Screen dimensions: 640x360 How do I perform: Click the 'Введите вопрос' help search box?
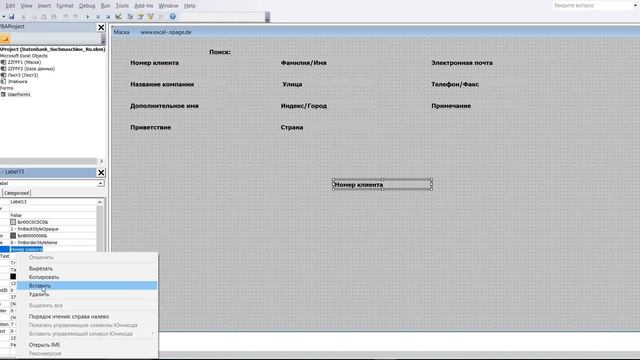click(x=592, y=5)
